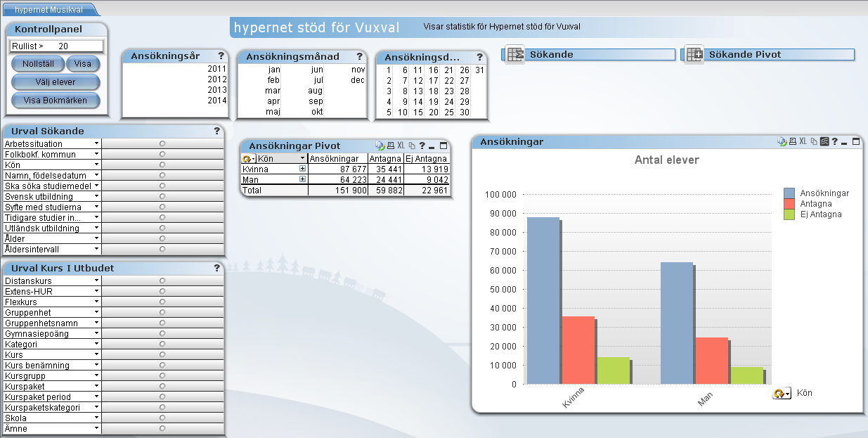Viewport: 868px width, 438px height.
Task: Open the Kurspaket period dropdown
Action: click(96, 397)
